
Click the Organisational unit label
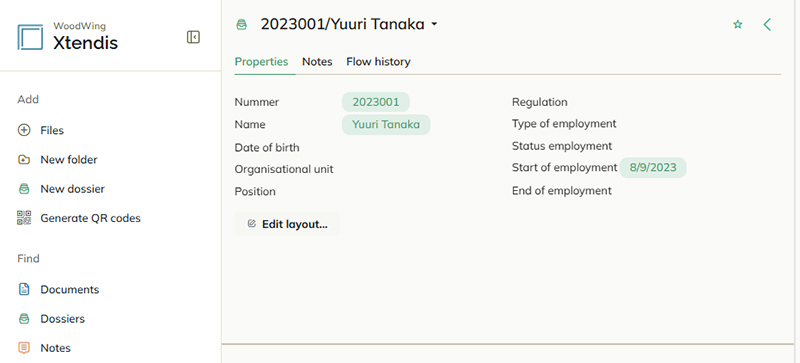tap(284, 169)
